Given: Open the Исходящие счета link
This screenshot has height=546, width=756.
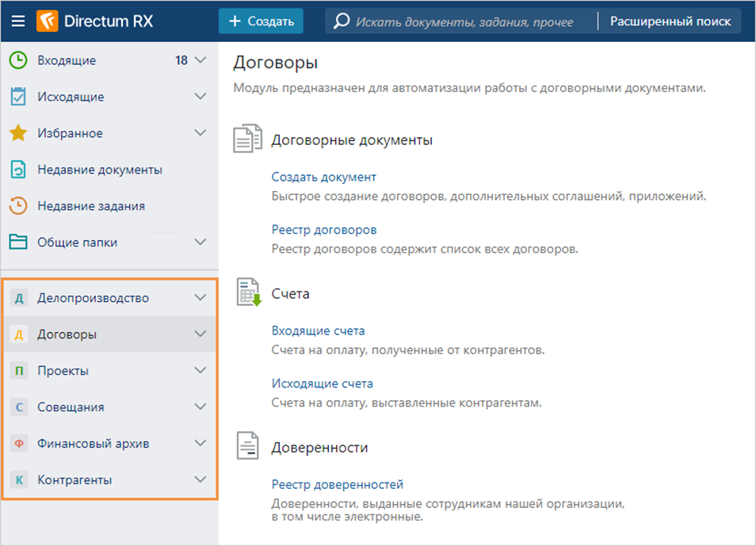Looking at the screenshot, I should point(322,384).
